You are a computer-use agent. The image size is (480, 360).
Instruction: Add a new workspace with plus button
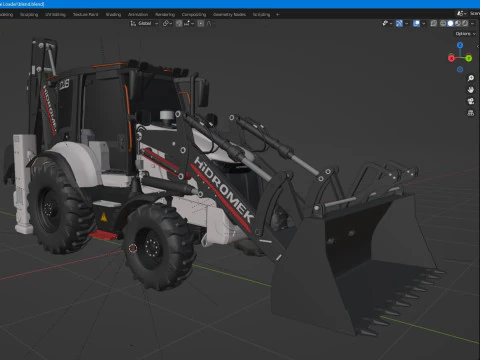pyautogui.click(x=277, y=14)
